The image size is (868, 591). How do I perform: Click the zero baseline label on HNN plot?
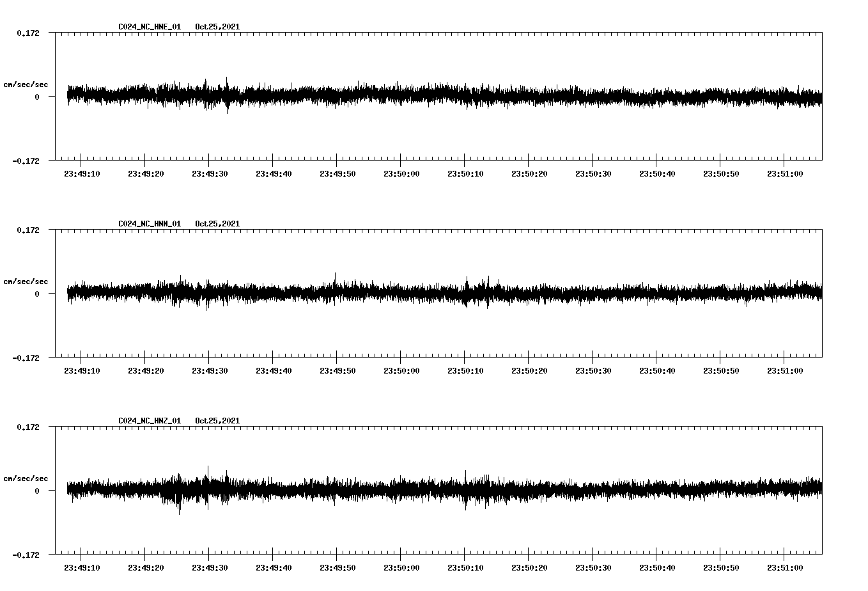pos(37,294)
